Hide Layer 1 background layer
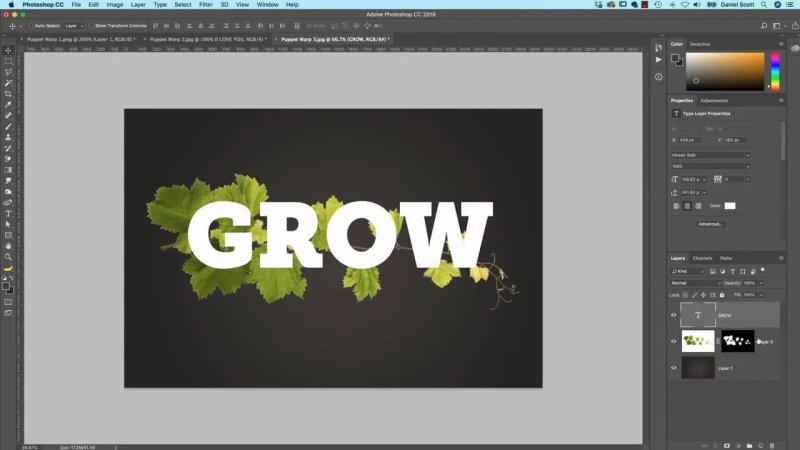This screenshot has width=800, height=450. [x=673, y=368]
